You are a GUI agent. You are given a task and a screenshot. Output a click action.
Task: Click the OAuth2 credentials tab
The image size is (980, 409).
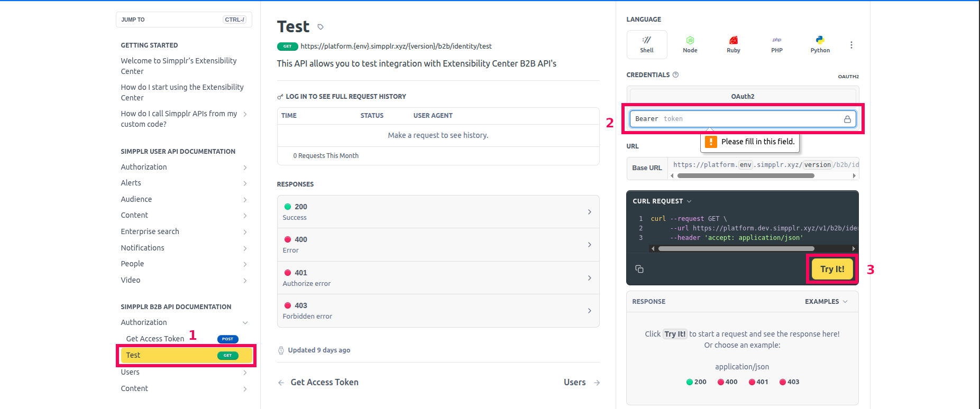tap(743, 97)
